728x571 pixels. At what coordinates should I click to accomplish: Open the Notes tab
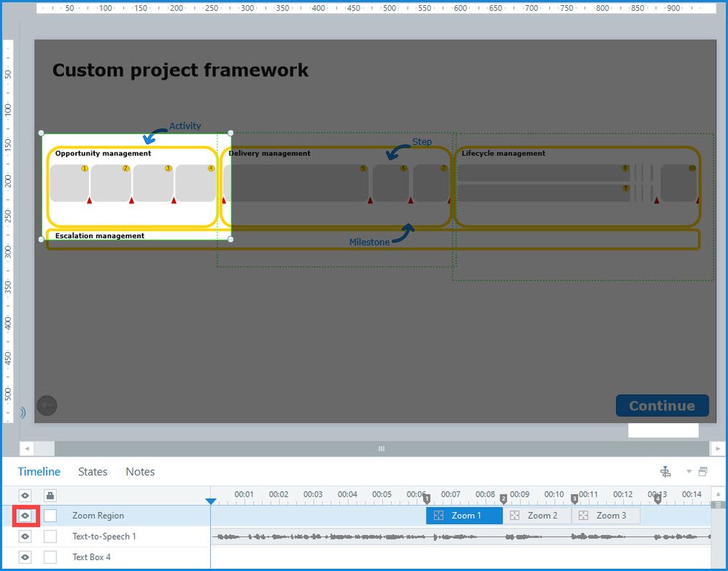point(140,472)
